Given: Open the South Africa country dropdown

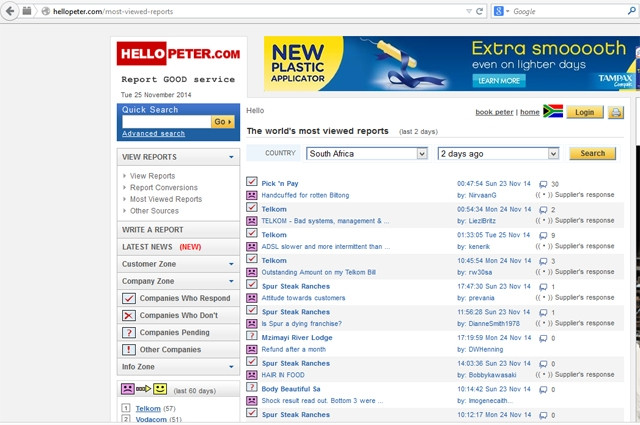Looking at the screenshot, I should click(366, 153).
